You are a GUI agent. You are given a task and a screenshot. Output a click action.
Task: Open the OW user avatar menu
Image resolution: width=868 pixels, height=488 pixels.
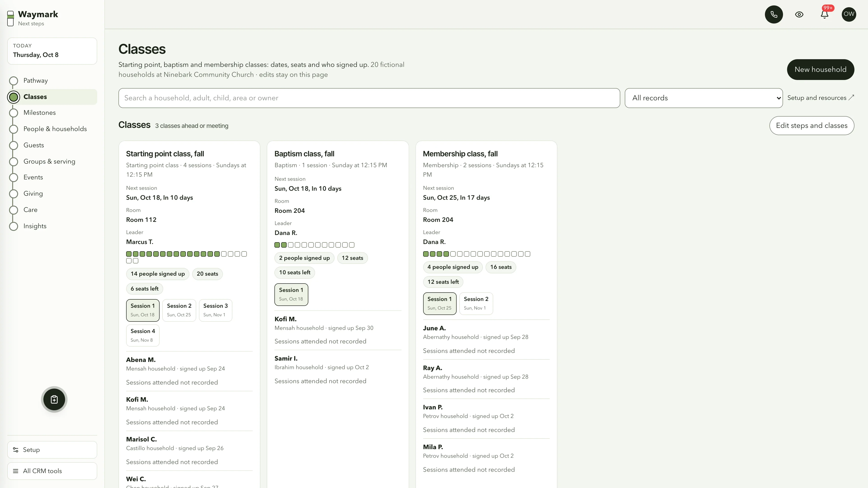849,14
